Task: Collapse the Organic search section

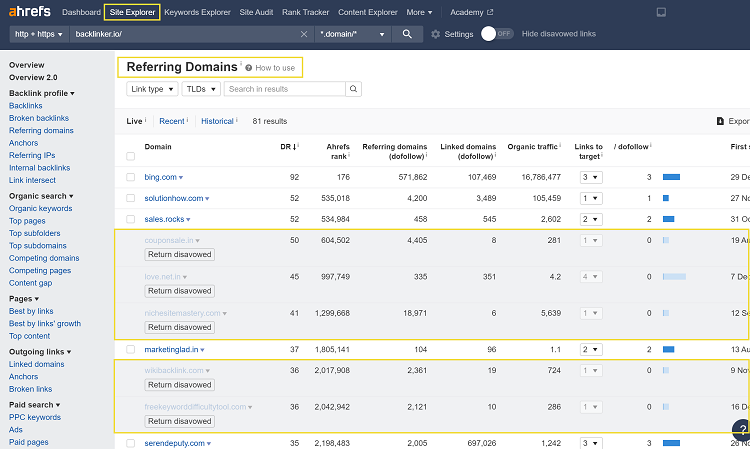Action: pos(41,196)
